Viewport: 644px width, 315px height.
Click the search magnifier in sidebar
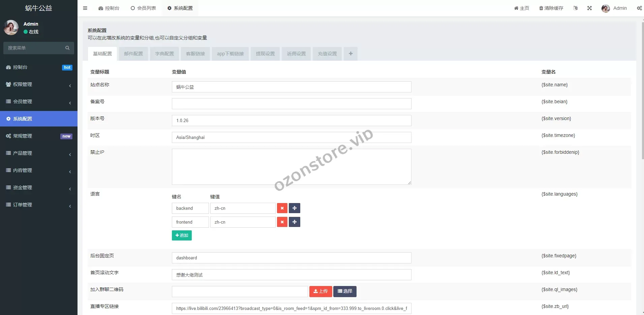coord(67,48)
